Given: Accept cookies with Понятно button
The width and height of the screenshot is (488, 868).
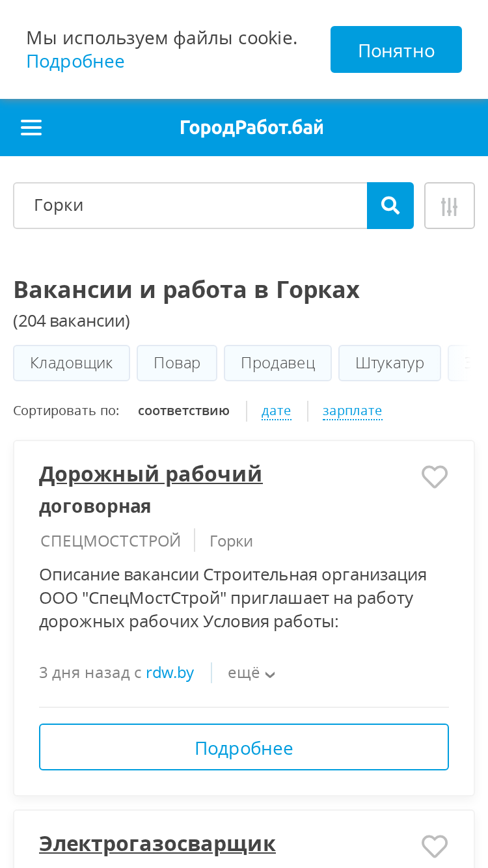Looking at the screenshot, I should point(396,49).
